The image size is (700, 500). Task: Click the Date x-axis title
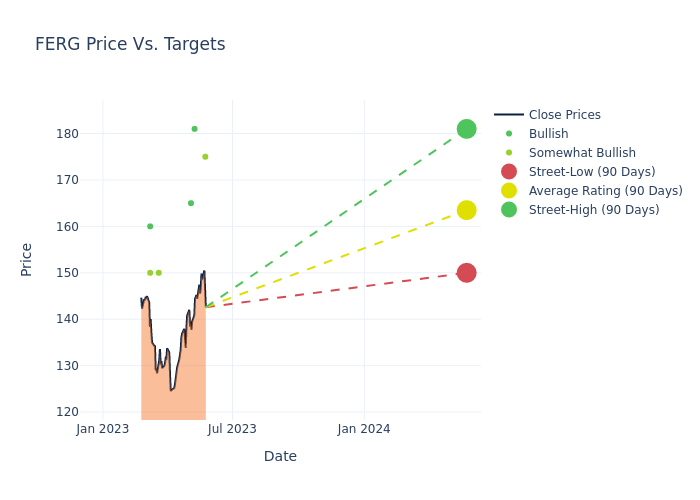[280, 456]
